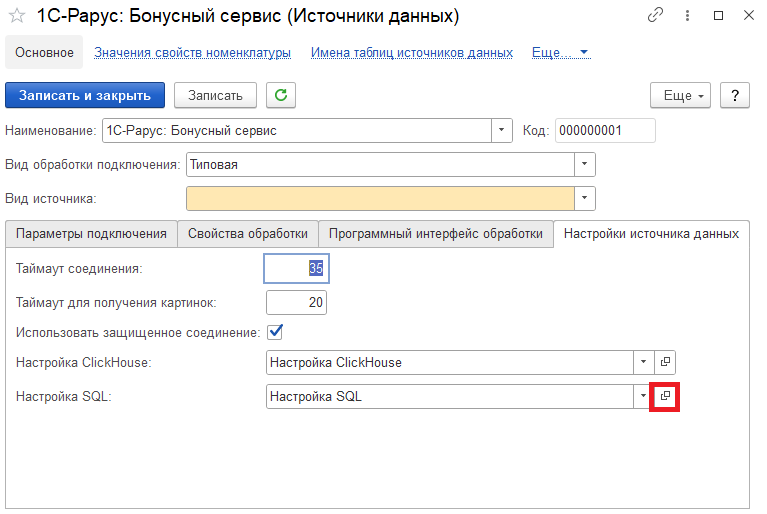767x514 pixels.
Task: Switch to Свойства обработки tab
Action: pyautogui.click(x=248, y=234)
